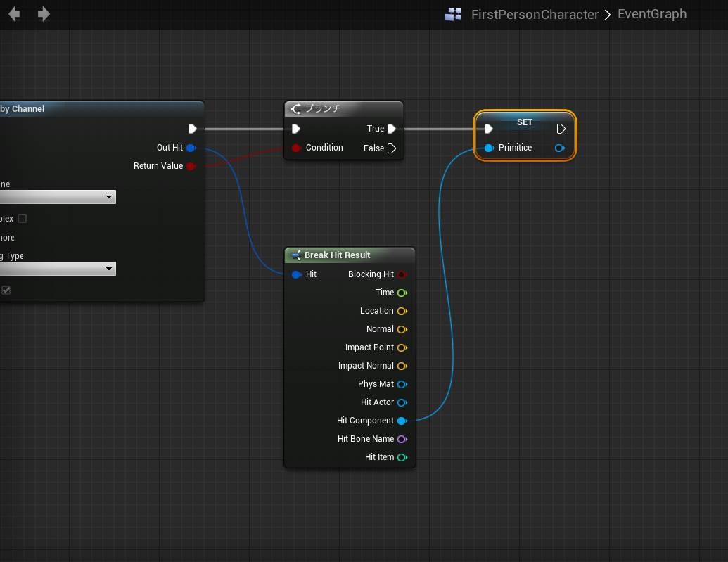
Task: Click the Phys Mat output pin
Action: 402,384
